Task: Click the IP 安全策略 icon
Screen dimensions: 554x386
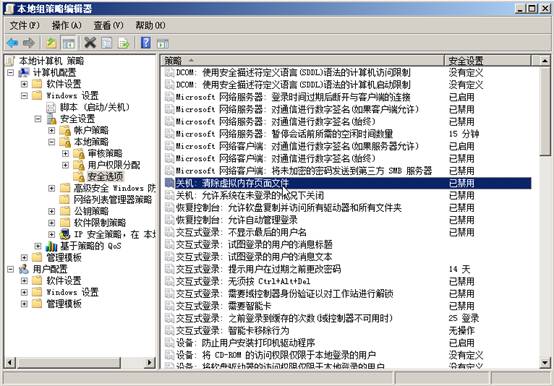Action: (65, 234)
